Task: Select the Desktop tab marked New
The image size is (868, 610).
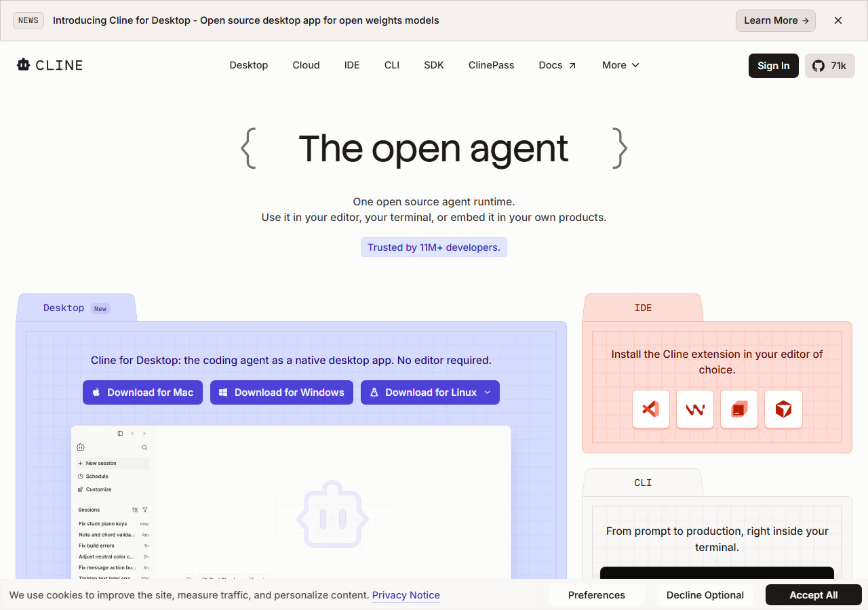Action: point(76,308)
